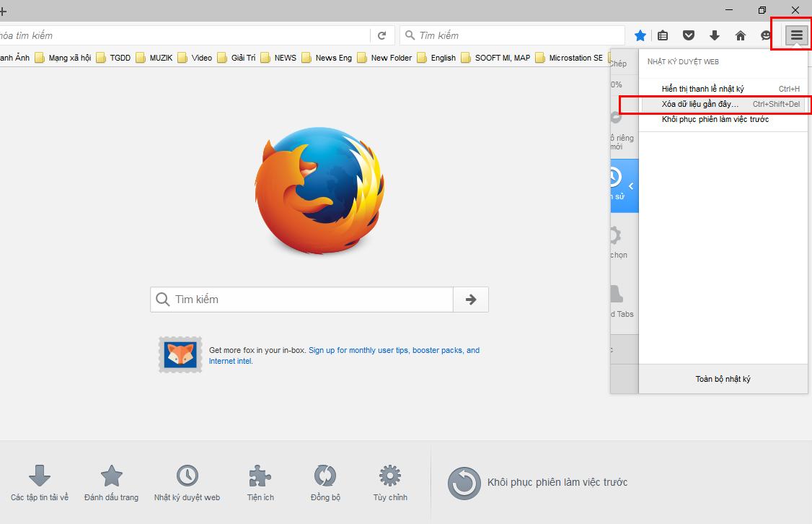Submit search with the arrow button
812x524 pixels.
[x=471, y=300]
